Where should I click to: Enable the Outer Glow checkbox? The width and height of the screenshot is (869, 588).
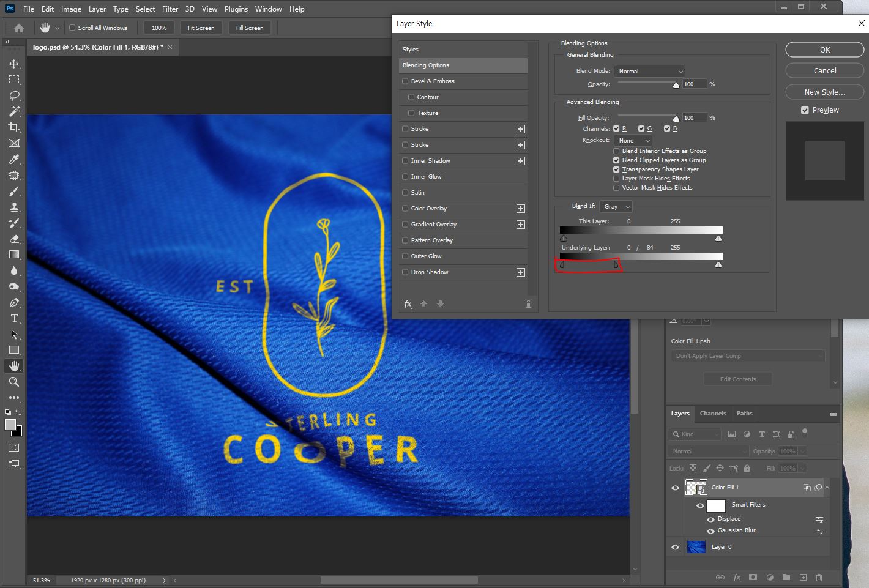(405, 256)
